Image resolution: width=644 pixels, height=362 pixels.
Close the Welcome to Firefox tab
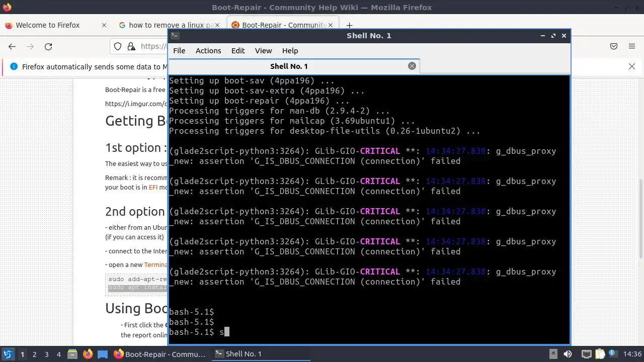click(x=104, y=25)
